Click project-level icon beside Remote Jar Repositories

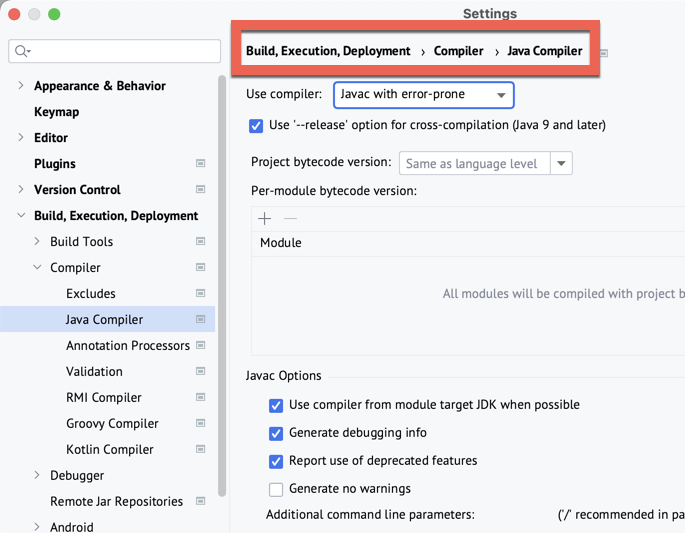click(x=201, y=501)
